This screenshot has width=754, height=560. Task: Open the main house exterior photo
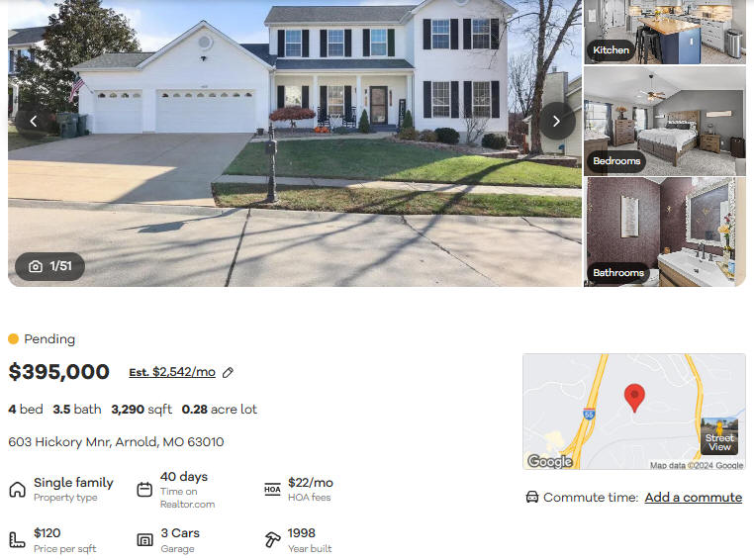[x=294, y=143]
